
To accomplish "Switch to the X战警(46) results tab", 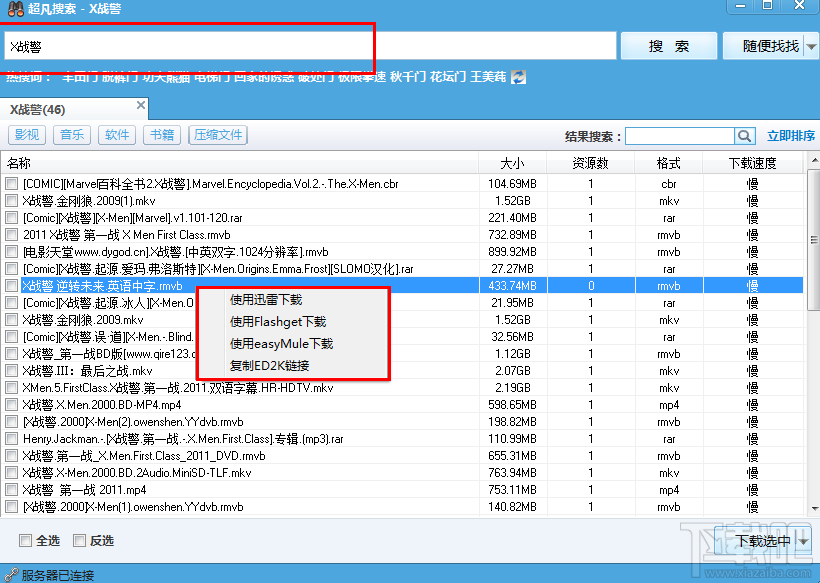I will tap(73, 109).
